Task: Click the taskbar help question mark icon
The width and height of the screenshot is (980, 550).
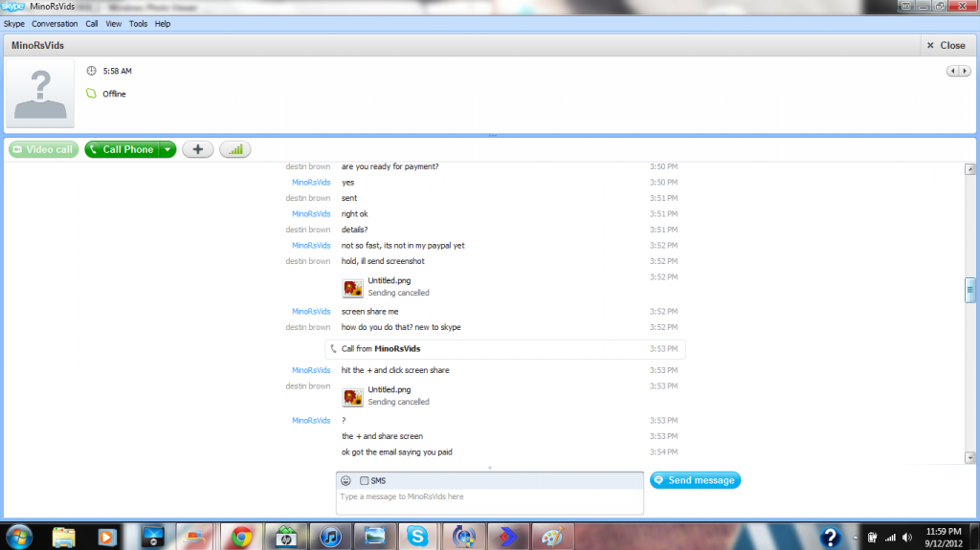Action: point(830,537)
